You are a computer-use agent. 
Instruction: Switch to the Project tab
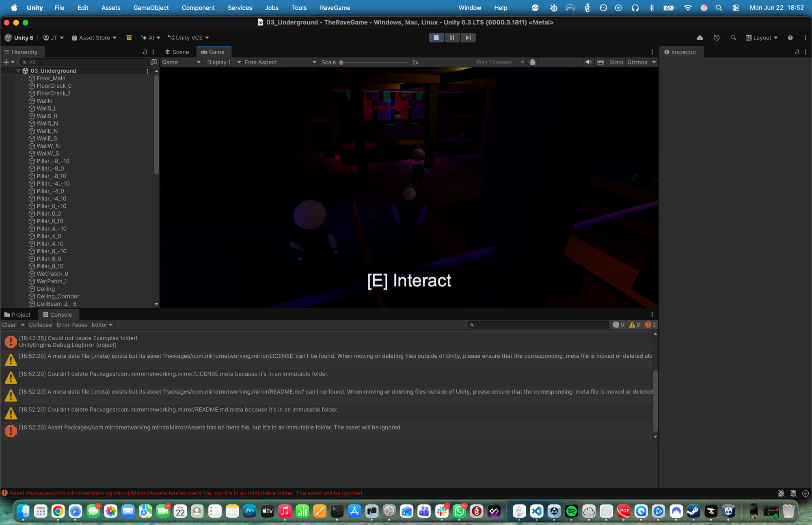tap(17, 315)
